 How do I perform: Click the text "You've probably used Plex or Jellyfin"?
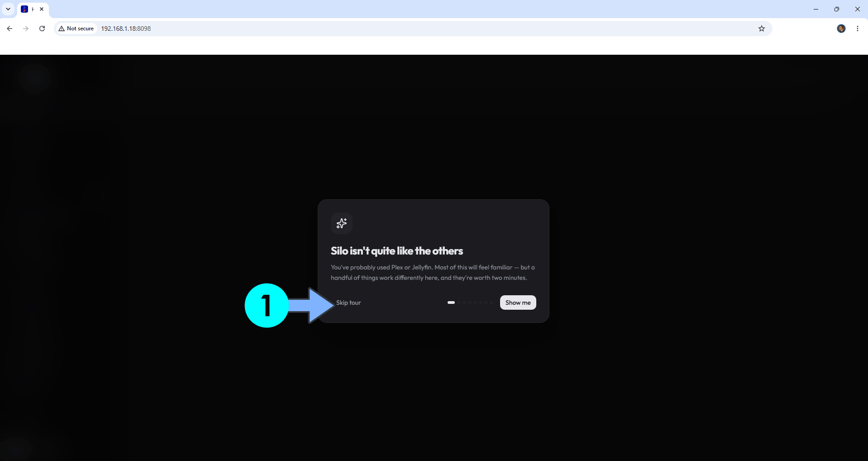[381, 267]
